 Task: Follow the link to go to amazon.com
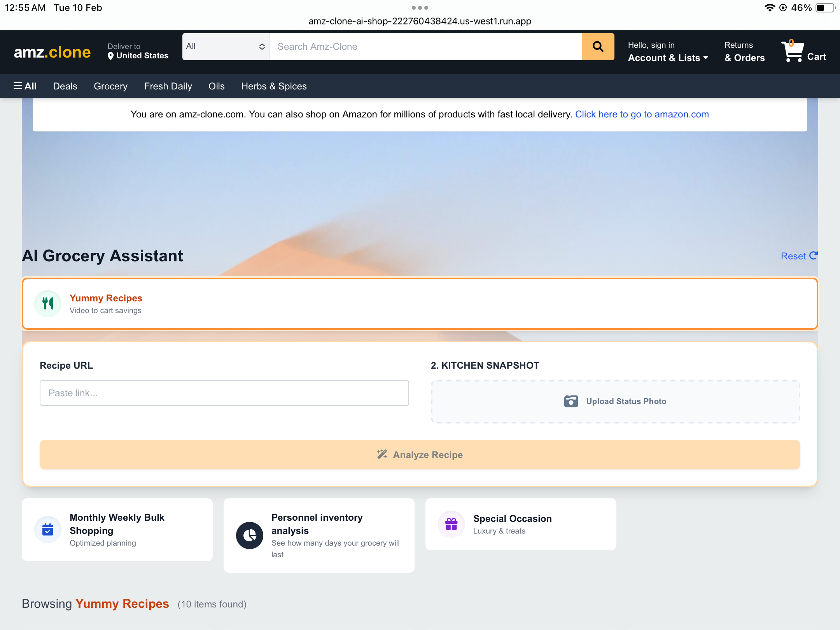click(x=642, y=114)
